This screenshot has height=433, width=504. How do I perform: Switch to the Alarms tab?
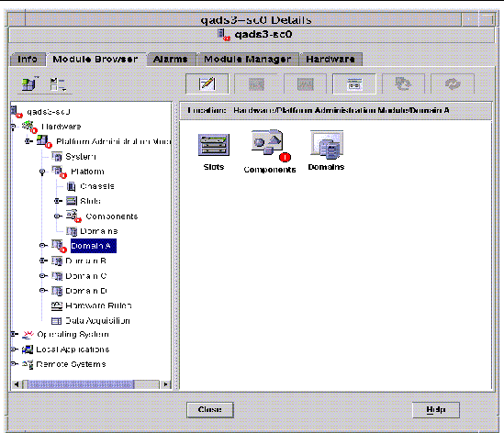(171, 60)
